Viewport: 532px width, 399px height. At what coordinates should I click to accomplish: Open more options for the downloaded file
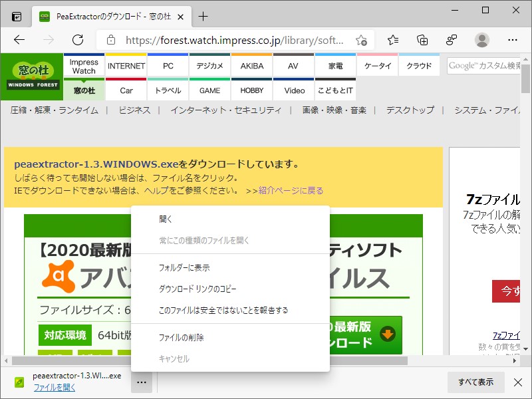(142, 382)
